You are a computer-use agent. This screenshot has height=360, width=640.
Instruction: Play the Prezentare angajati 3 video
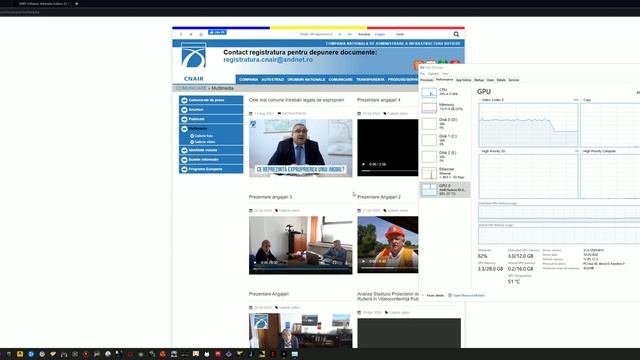pyautogui.click(x=256, y=262)
